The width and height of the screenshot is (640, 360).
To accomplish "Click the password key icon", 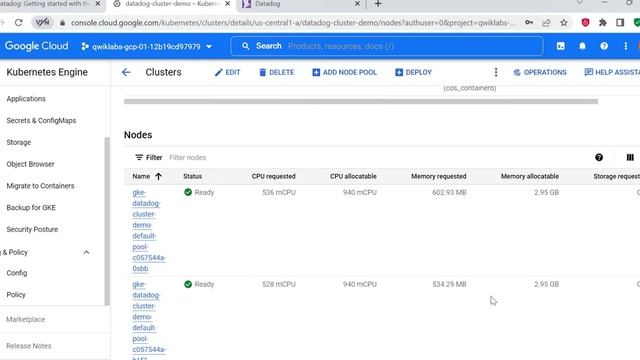I will point(529,22).
